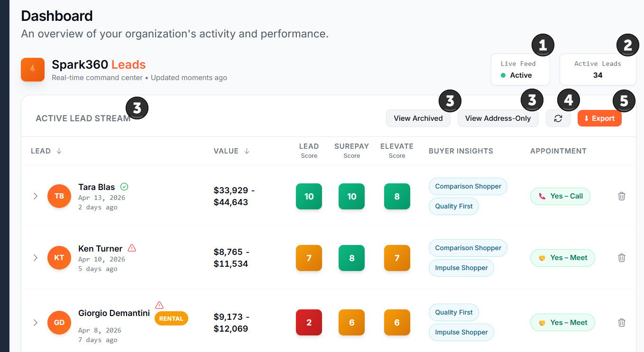Click Giorgio Demantini's red Lead score 2

[309, 323]
